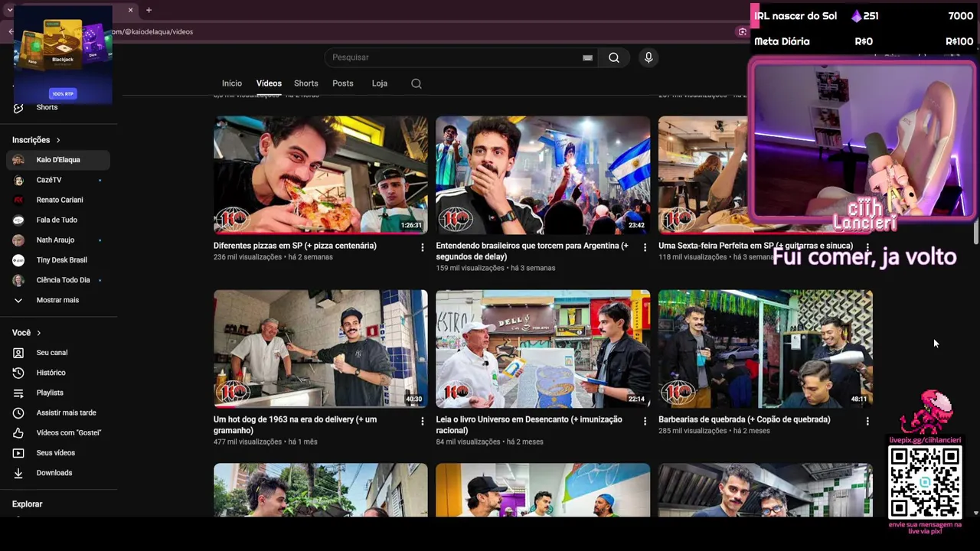Click Renato Cariani channel avatar
This screenshot has height=551, width=980.
[x=18, y=200]
